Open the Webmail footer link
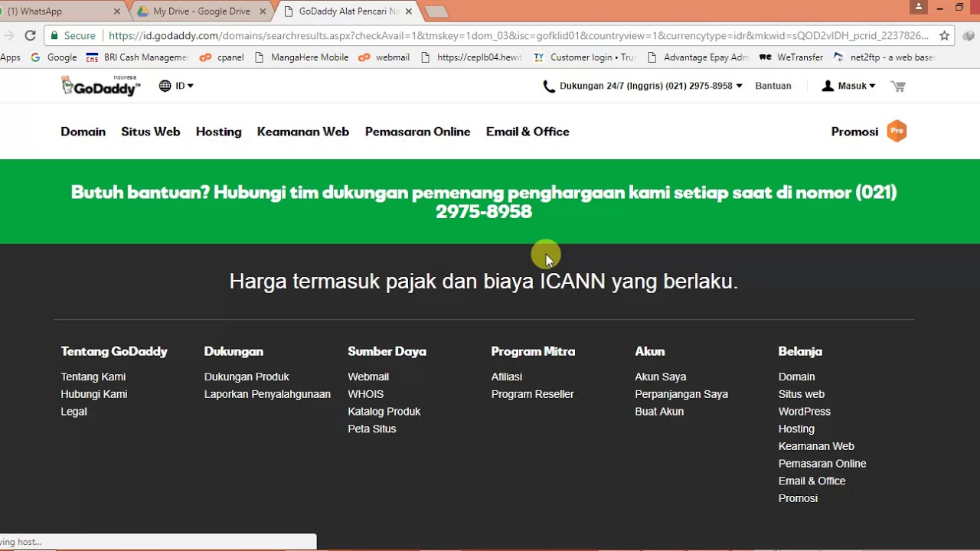Image resolution: width=980 pixels, height=551 pixels. point(368,377)
